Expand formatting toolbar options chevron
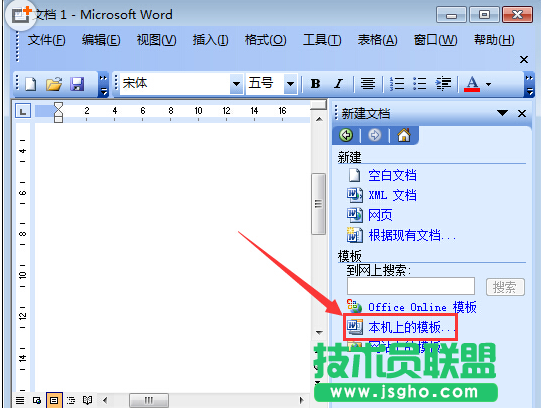Viewport: 541px width, 408px height. (x=530, y=84)
